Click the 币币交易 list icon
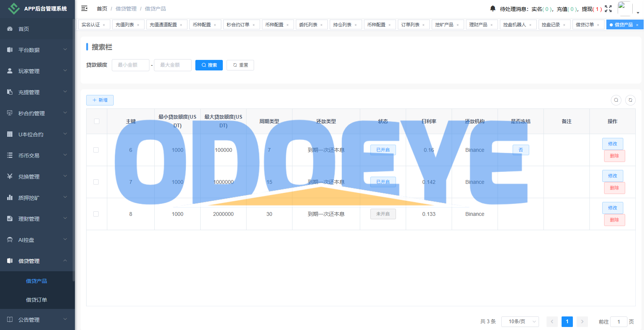Screen dimensions: 644x330 [x=10, y=155]
